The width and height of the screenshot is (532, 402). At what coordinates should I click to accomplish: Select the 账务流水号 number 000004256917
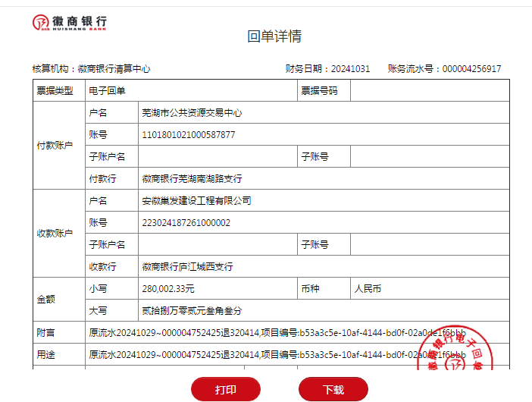(x=471, y=69)
